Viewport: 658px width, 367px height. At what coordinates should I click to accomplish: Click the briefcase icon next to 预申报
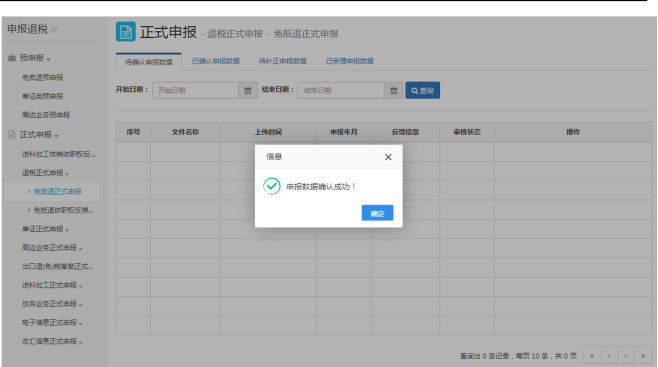[x=12, y=58]
